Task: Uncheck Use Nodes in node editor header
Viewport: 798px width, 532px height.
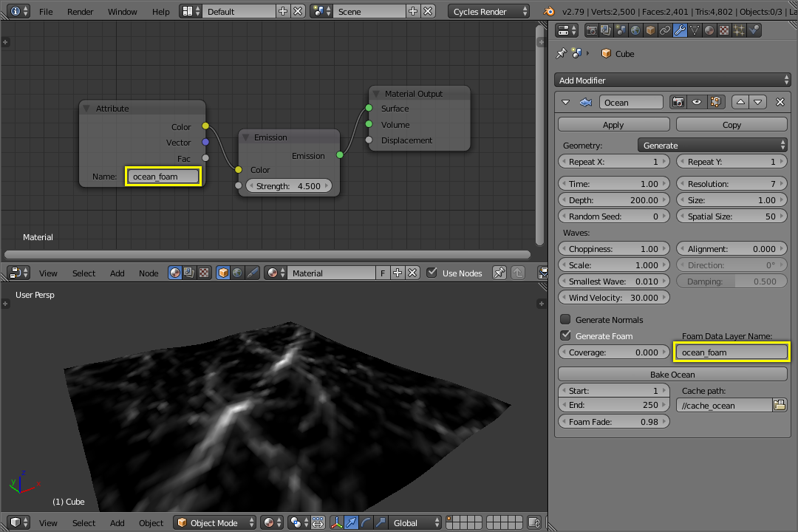Action: tap(432, 273)
